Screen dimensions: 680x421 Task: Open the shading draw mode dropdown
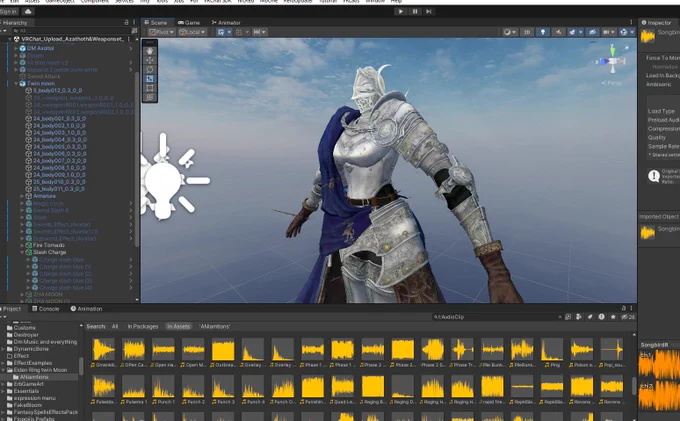(x=509, y=32)
